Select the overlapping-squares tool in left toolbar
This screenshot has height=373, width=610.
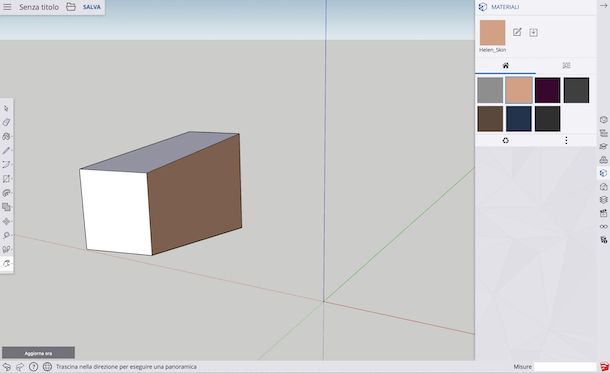point(6,207)
